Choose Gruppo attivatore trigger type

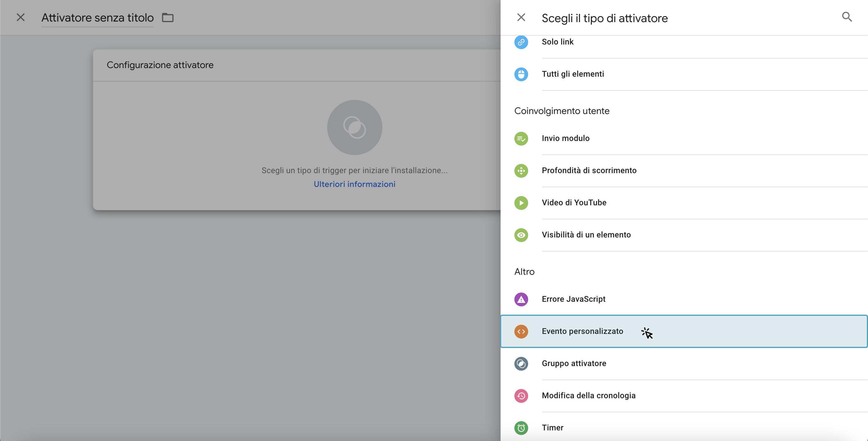684,364
